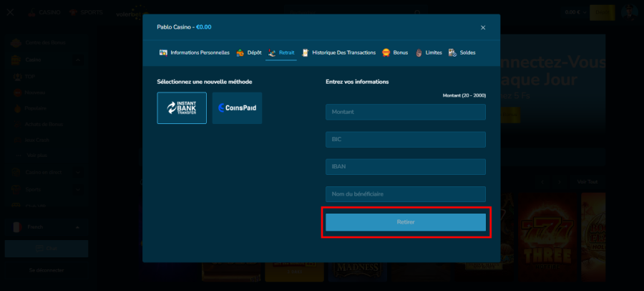Click the Soldes balance icon
This screenshot has width=644, height=291.
[452, 53]
